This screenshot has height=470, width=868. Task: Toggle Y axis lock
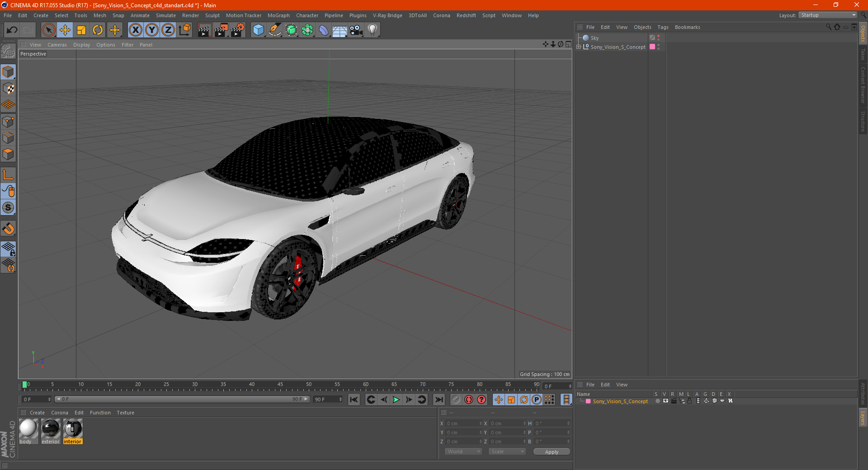pyautogui.click(x=152, y=30)
